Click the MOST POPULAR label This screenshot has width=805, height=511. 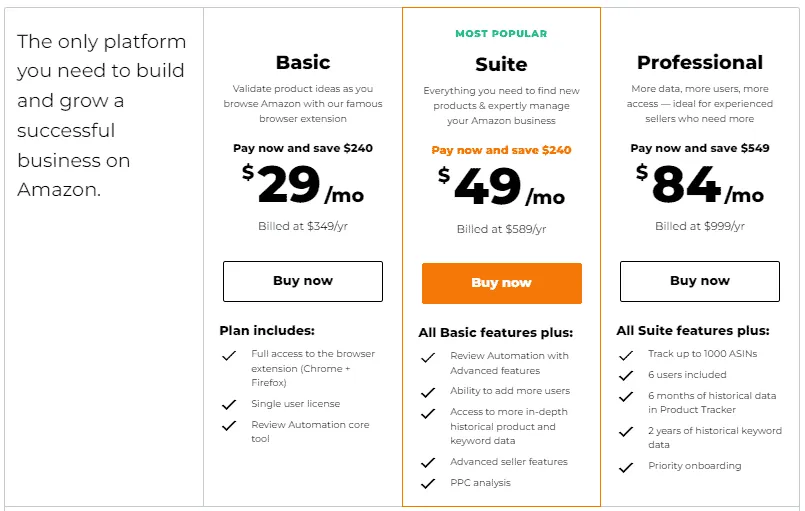pos(501,33)
